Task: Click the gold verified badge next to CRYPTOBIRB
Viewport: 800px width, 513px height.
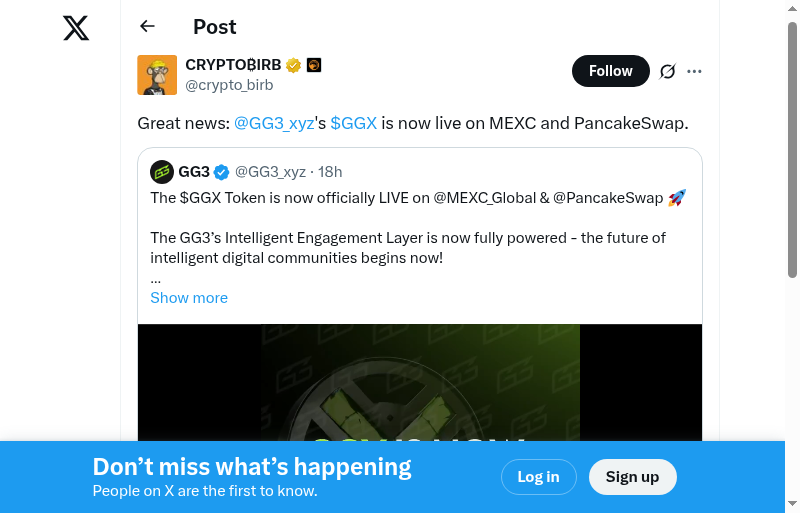Action: click(x=294, y=65)
